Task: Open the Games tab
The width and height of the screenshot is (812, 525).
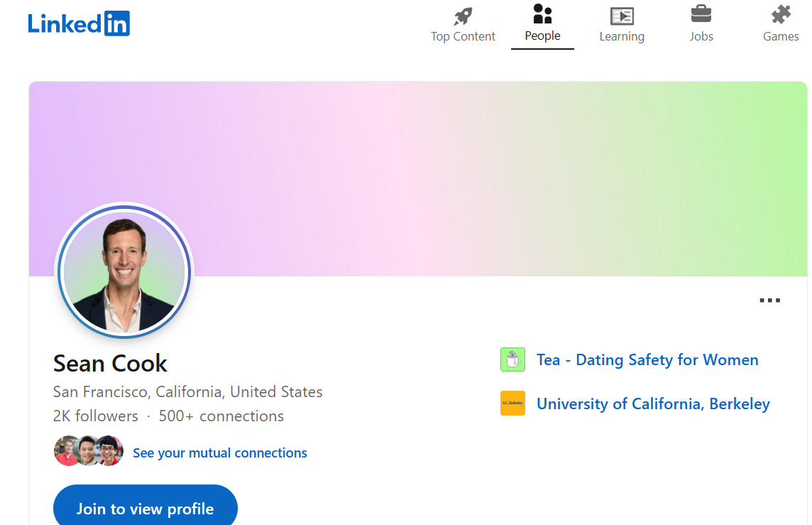Action: point(780,24)
